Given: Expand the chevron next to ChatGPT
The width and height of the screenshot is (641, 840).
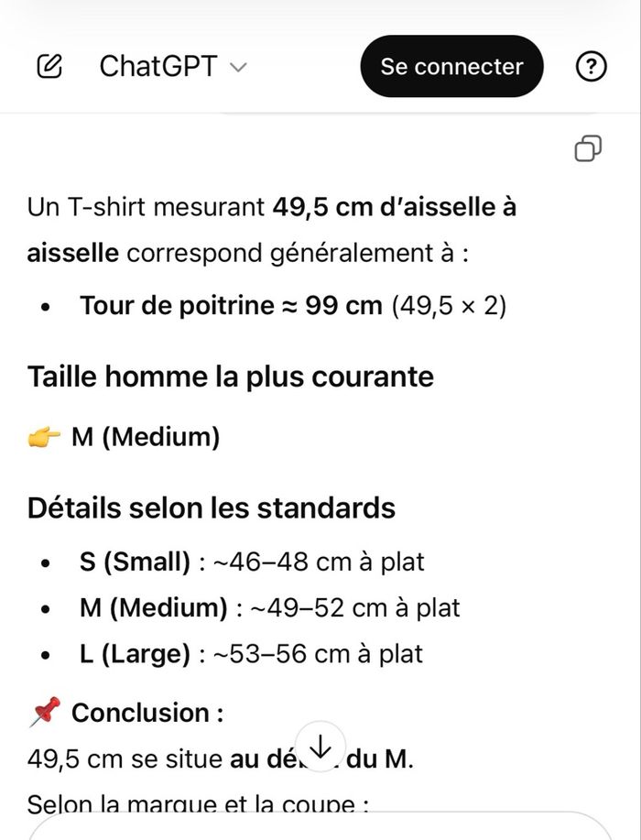Looking at the screenshot, I should (238, 67).
